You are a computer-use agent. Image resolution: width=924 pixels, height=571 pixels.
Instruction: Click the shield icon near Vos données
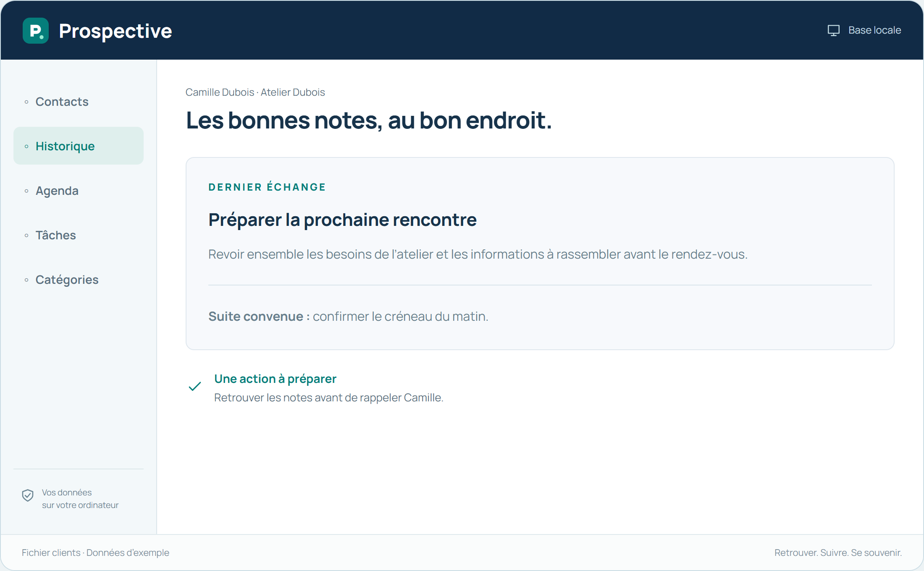(x=28, y=495)
